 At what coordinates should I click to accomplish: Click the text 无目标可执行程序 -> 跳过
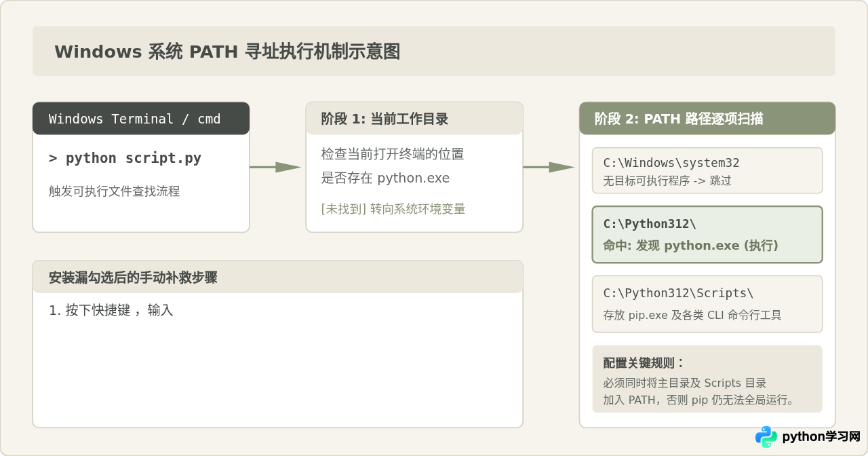click(667, 181)
